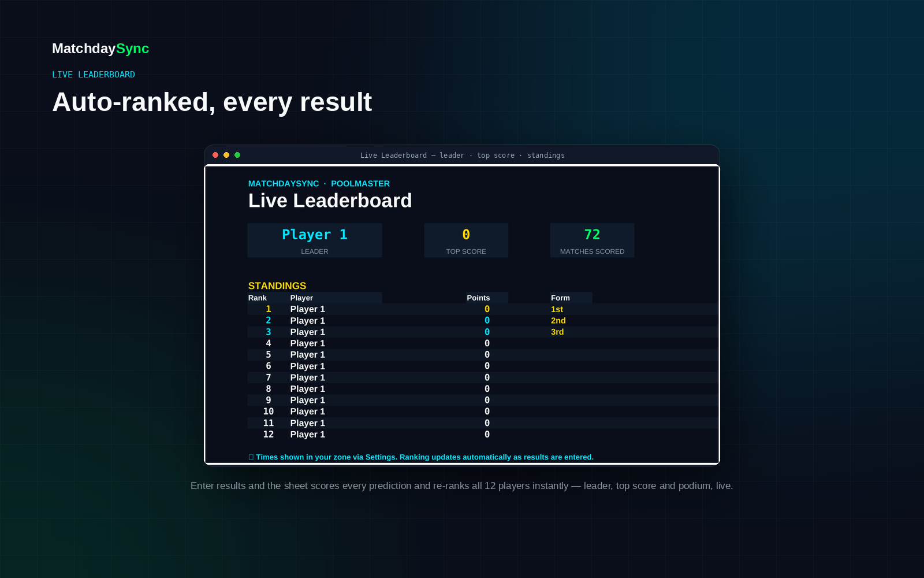This screenshot has width=924, height=578.
Task: Select the Live Leaderboard sheet heading
Action: pos(330,201)
